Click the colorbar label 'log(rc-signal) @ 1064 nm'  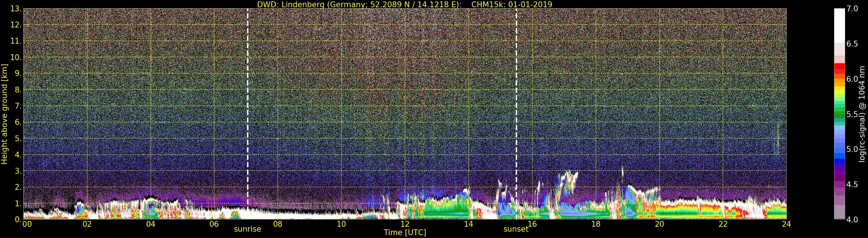coord(862,114)
